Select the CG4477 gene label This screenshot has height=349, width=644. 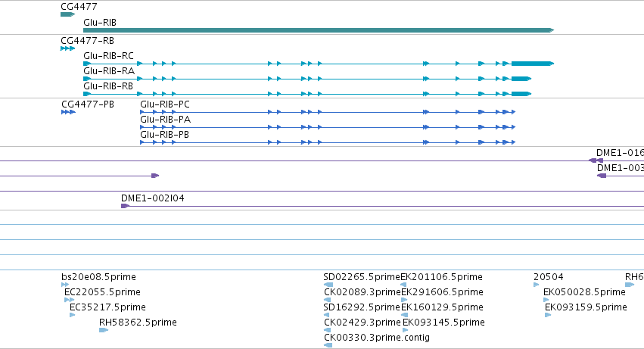tap(79, 7)
